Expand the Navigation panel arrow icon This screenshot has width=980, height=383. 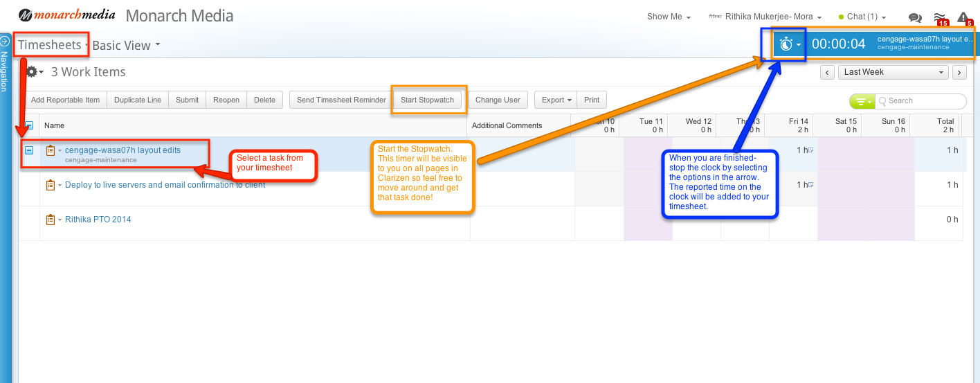click(5, 41)
